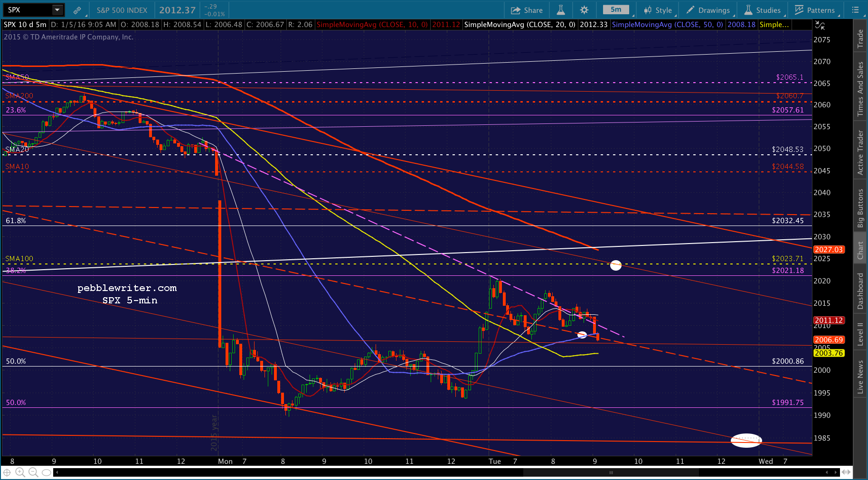The image size is (868, 480).
Task: Click the horizontal time scrollbar thumb
Action: pos(611,472)
